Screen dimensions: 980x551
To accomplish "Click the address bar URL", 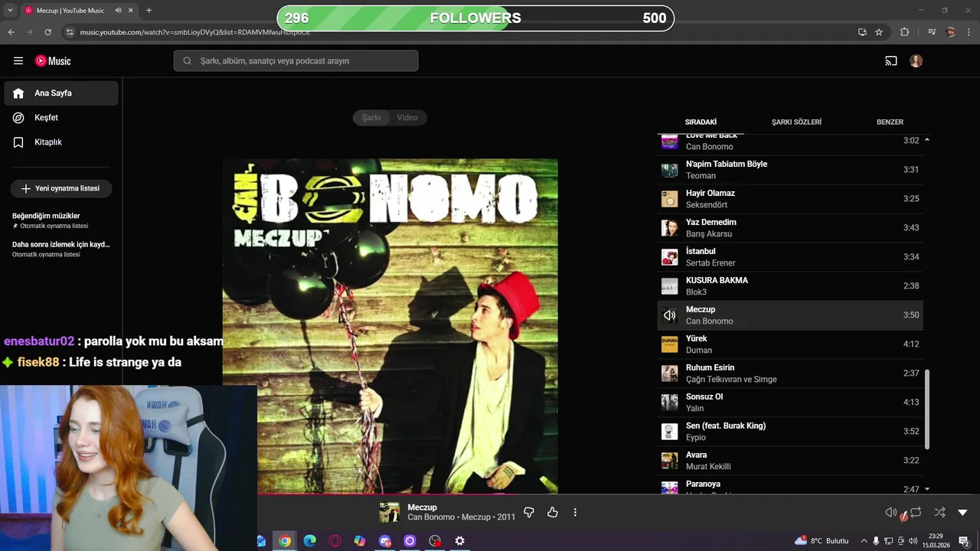I will point(195,32).
